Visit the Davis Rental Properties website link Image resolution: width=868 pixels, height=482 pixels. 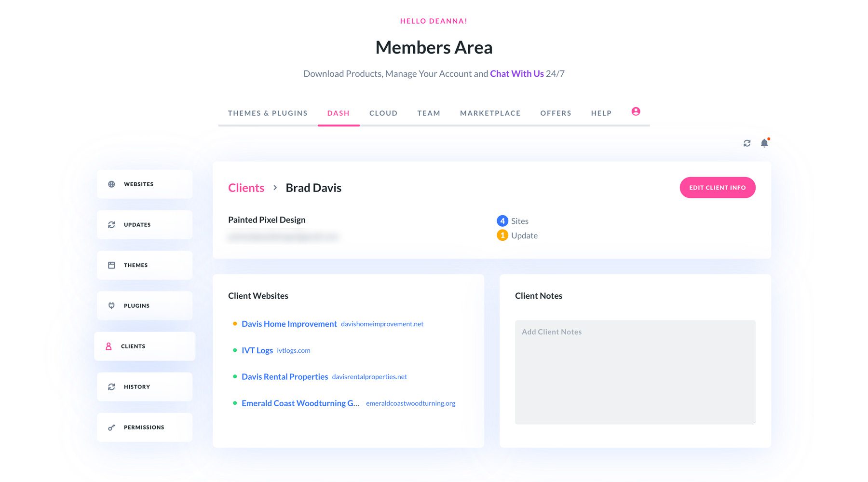coord(285,376)
